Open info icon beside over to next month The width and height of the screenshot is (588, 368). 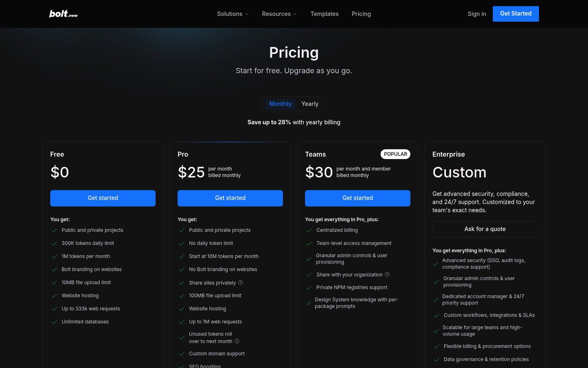pyautogui.click(x=237, y=341)
